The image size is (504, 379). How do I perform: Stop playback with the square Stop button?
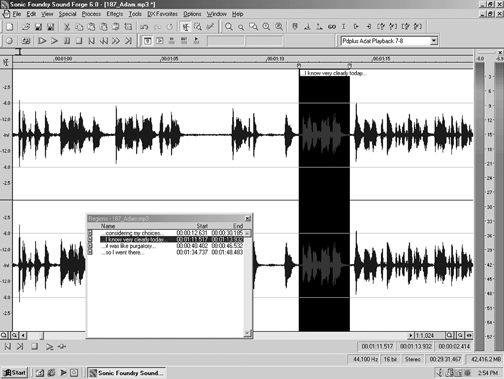click(79, 41)
